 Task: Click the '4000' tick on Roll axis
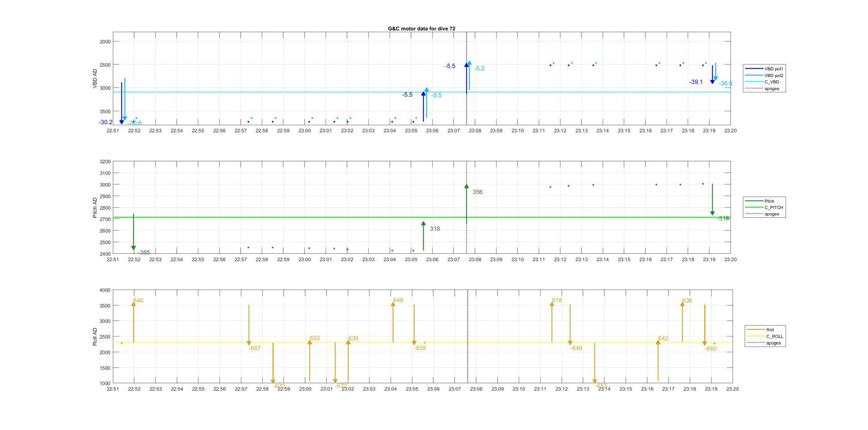(104, 290)
